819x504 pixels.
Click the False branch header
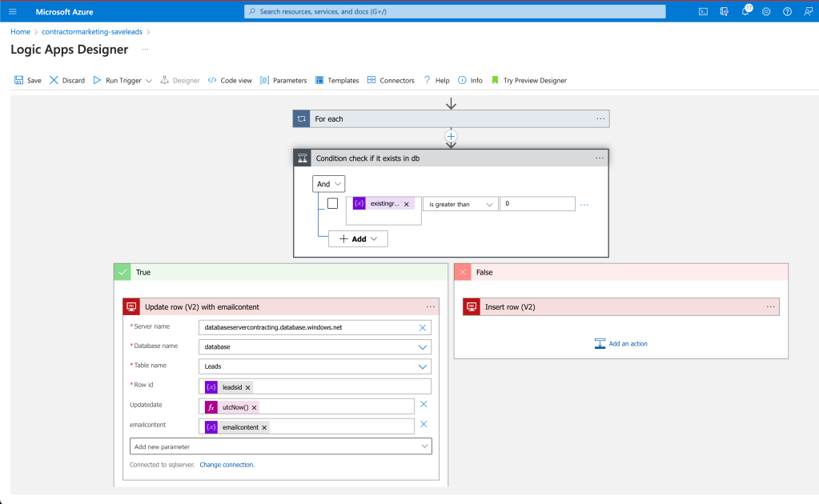[x=621, y=272]
